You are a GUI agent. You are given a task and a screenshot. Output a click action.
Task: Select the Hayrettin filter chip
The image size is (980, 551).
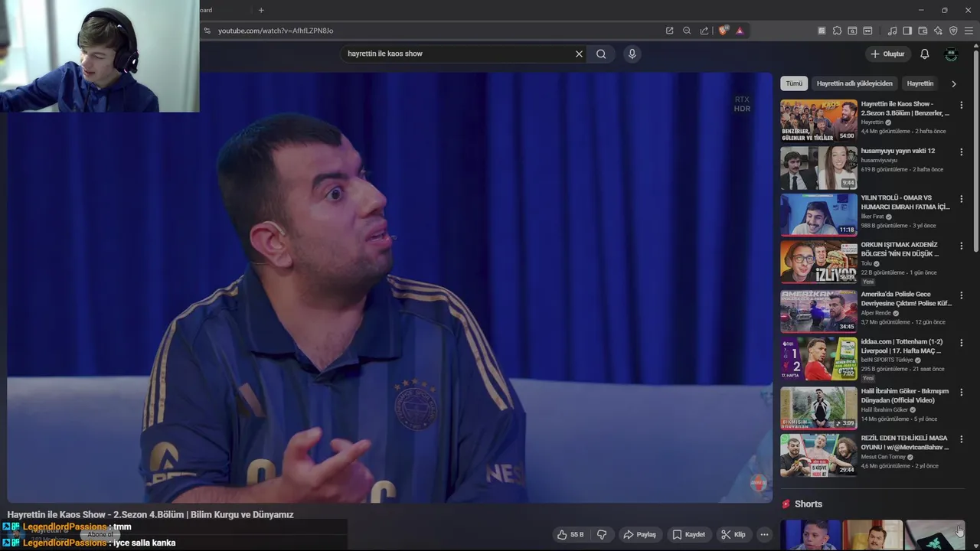coord(920,83)
